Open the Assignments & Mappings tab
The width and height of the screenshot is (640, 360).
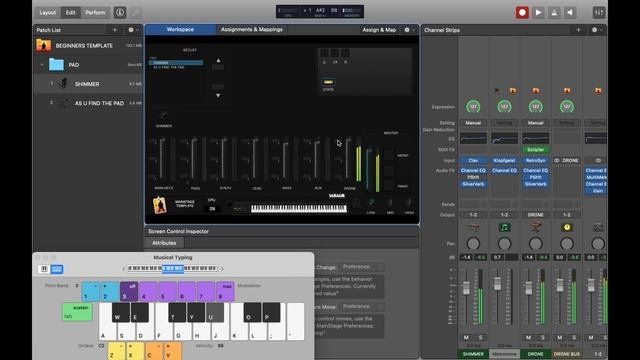coord(251,29)
